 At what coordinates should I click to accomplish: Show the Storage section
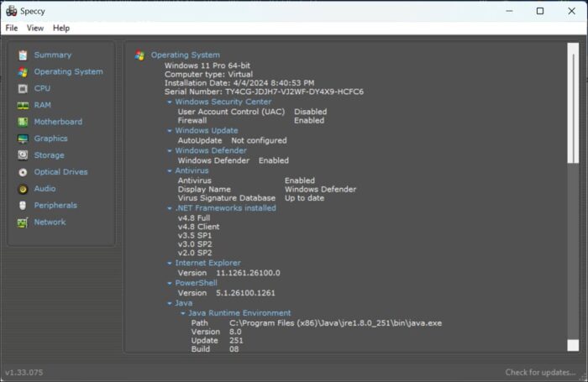[49, 155]
